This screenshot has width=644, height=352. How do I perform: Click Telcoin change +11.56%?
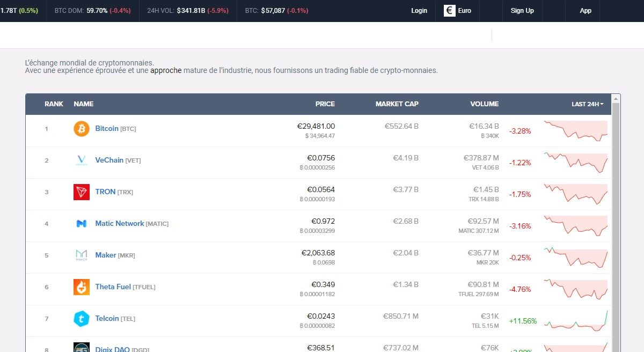point(523,321)
